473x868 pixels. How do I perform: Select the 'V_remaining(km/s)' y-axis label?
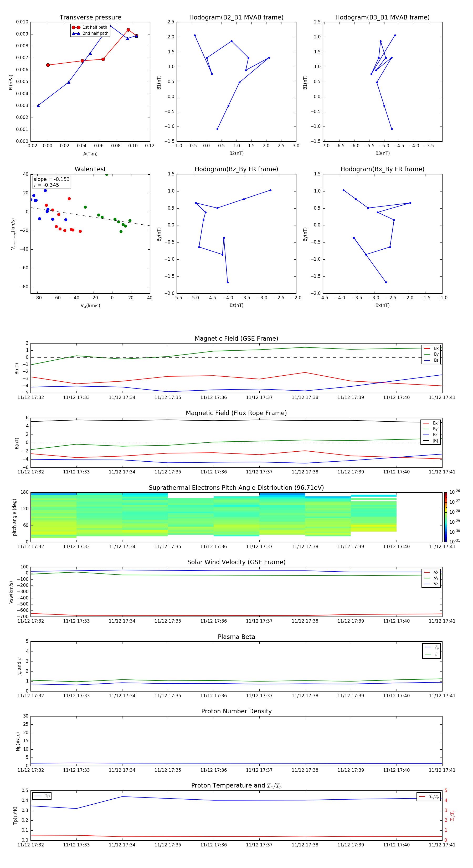pyautogui.click(x=13, y=234)
